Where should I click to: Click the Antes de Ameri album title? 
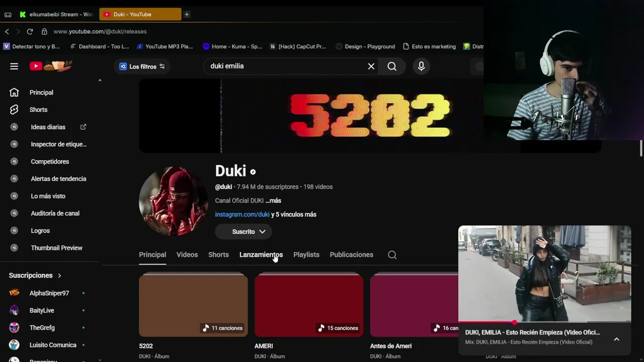[391, 346]
